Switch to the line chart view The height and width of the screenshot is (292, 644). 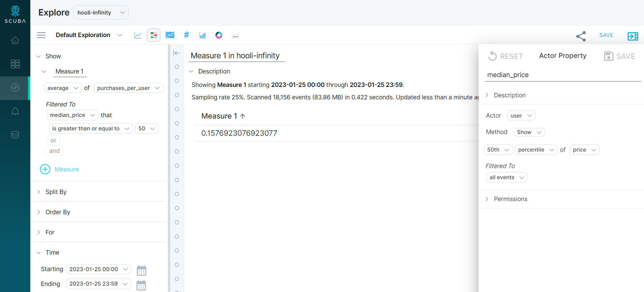coord(137,35)
